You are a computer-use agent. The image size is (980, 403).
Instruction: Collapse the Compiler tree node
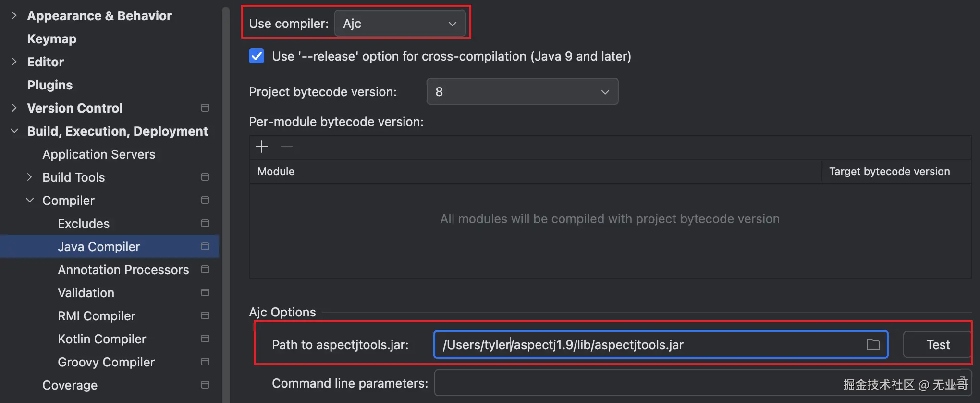pos(30,200)
